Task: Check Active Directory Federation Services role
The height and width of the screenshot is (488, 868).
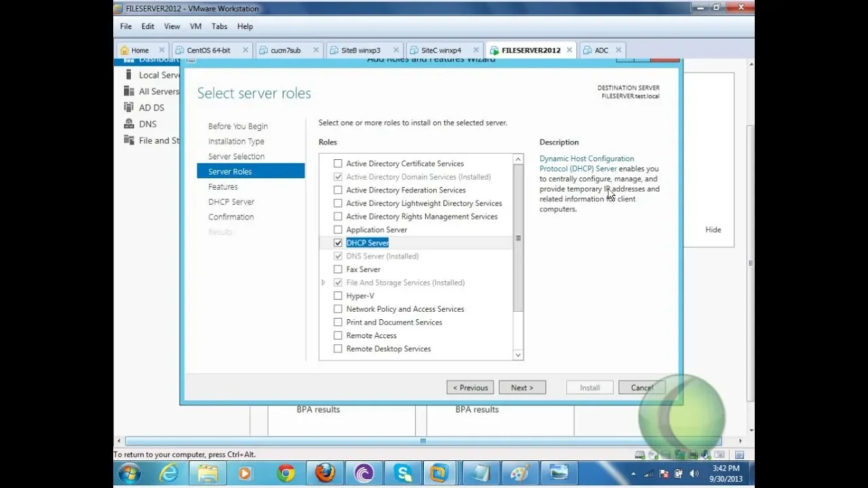Action: pyautogui.click(x=338, y=190)
